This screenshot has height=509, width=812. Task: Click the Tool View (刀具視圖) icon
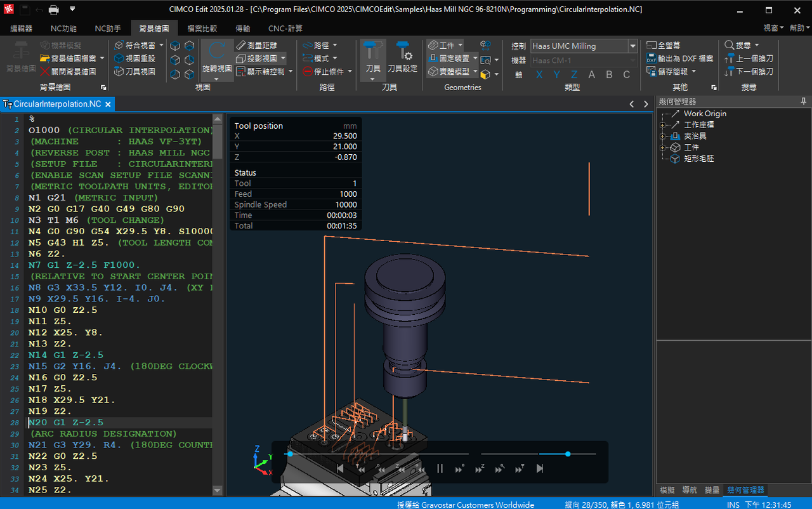pos(135,72)
